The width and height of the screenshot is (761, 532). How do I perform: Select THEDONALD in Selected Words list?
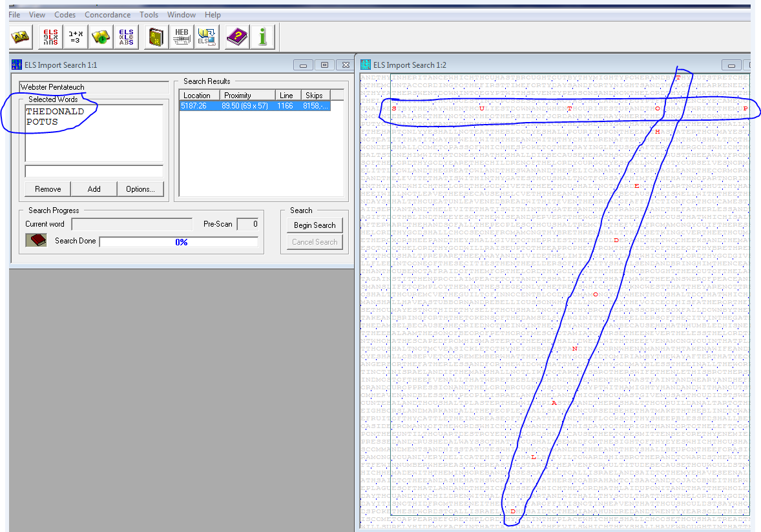pyautogui.click(x=55, y=112)
